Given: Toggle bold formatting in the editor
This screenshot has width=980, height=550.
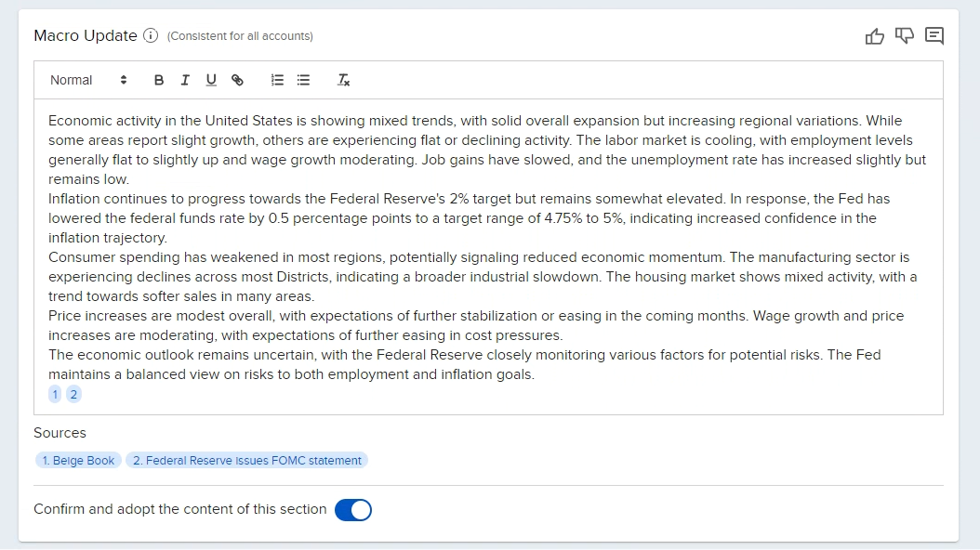Looking at the screenshot, I should coord(158,80).
